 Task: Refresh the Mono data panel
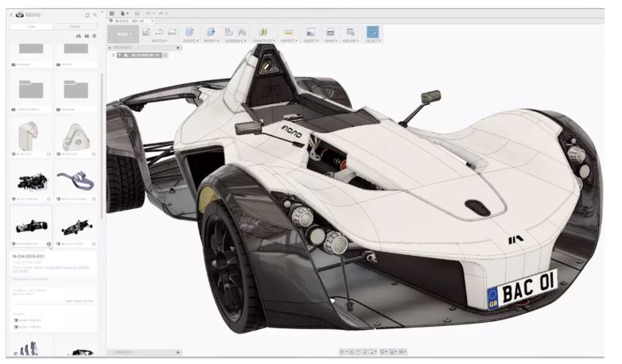point(87,15)
